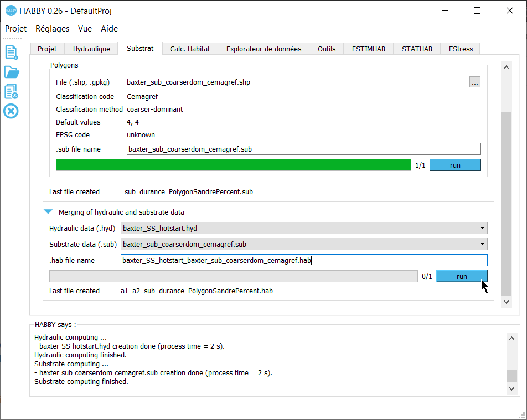527x420 pixels.
Task: Click the view project files icon
Action: point(11,91)
